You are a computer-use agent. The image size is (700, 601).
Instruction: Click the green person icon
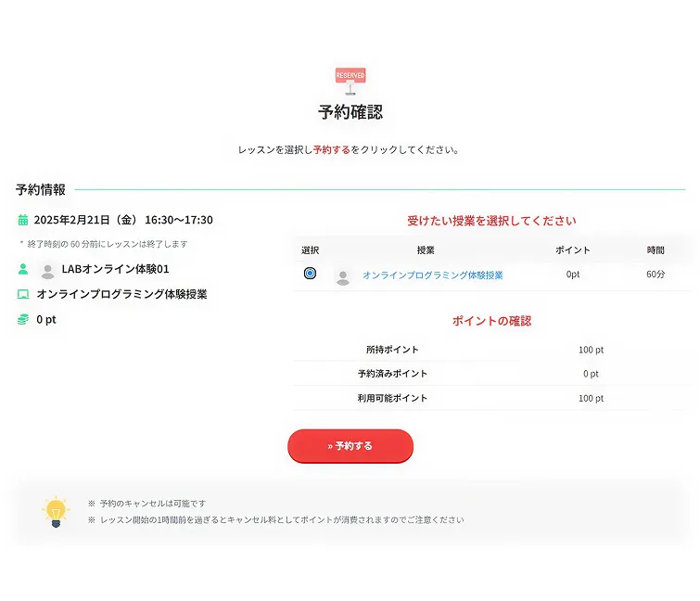[23, 269]
